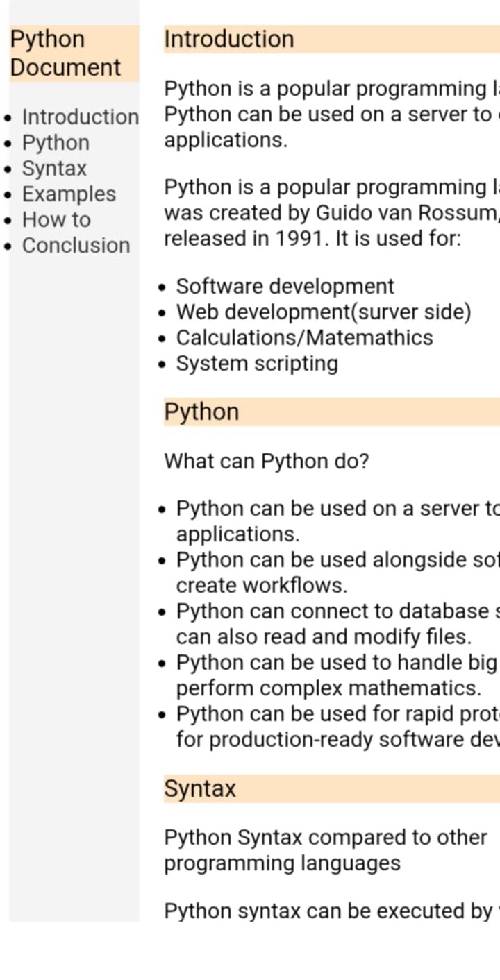500x980 pixels.
Task: Click the Web development(surver side) bullet
Action: coord(324,312)
